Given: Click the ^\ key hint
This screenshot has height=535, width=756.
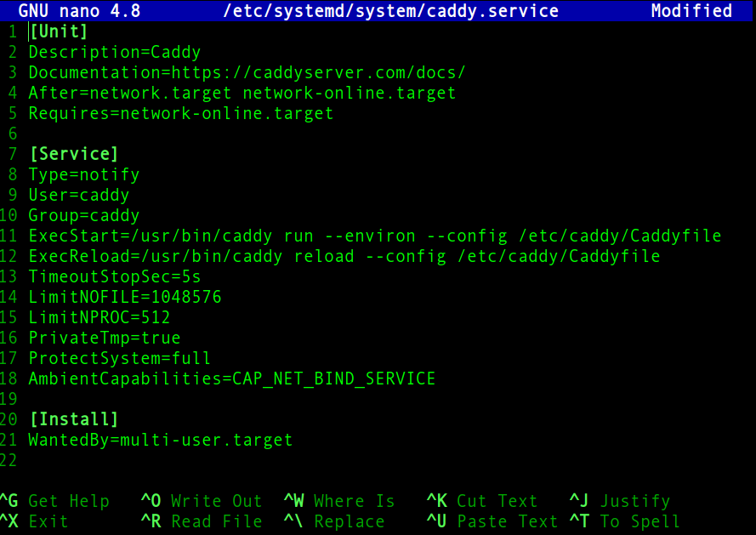Looking at the screenshot, I should [293, 521].
